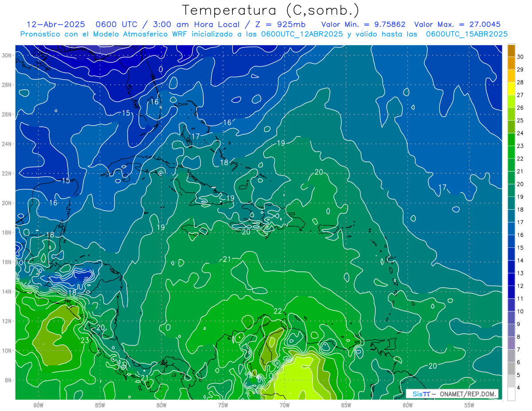Select "Valor Max. = 27.0045" text

[458, 24]
